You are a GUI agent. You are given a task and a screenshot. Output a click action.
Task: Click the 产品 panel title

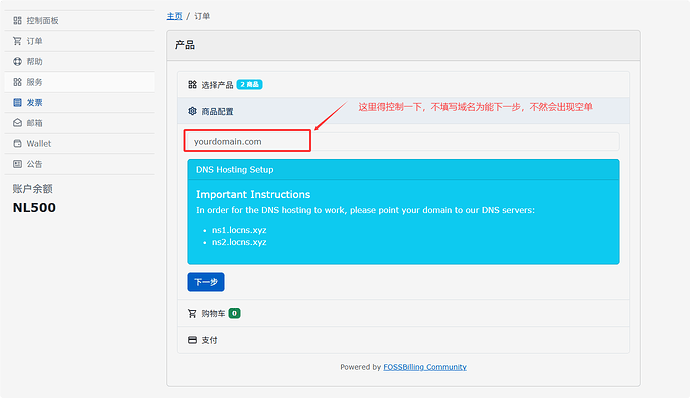tap(185, 45)
